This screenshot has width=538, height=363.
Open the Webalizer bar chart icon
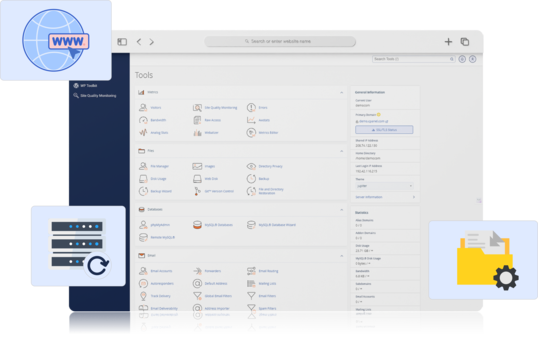pyautogui.click(x=197, y=132)
